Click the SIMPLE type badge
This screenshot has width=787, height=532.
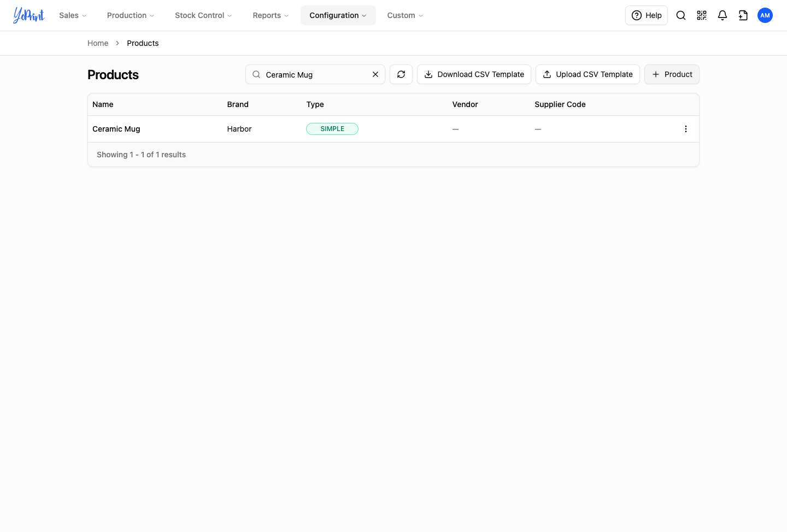[332, 129]
